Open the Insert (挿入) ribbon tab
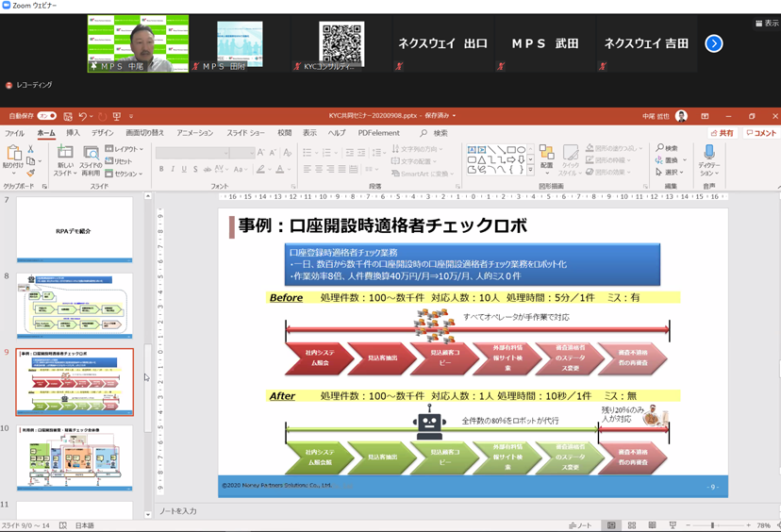The height and width of the screenshot is (532, 781). (x=73, y=133)
